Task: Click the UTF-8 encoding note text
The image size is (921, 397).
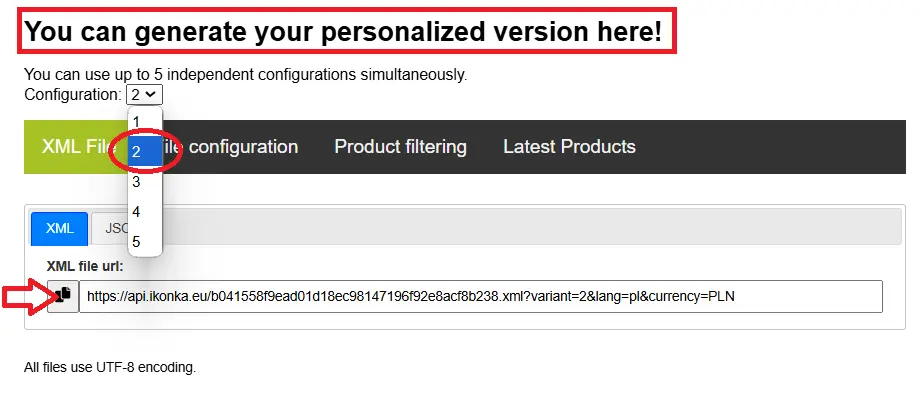Action: [x=110, y=368]
